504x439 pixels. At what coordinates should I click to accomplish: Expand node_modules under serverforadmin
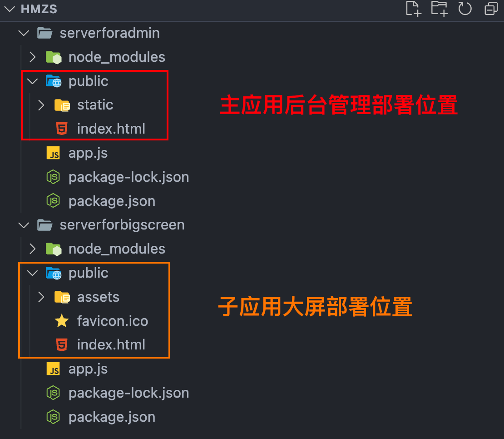pyautogui.click(x=32, y=57)
